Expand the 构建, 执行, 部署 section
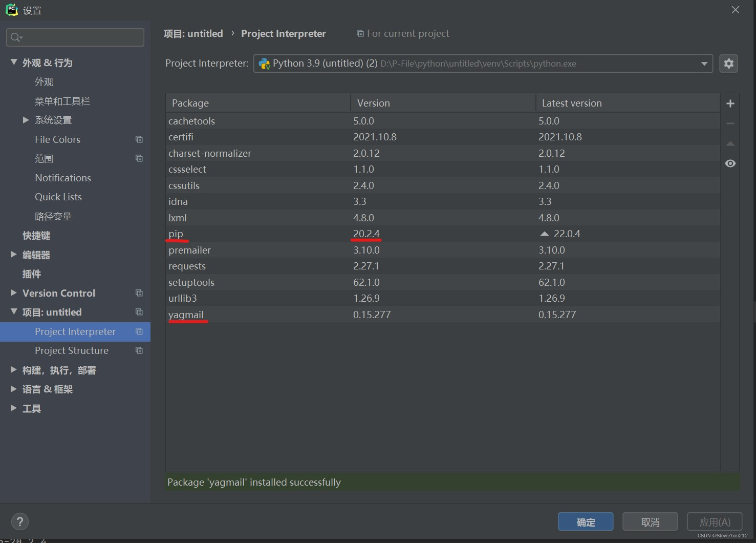Image resolution: width=756 pixels, height=543 pixels. pos(14,369)
